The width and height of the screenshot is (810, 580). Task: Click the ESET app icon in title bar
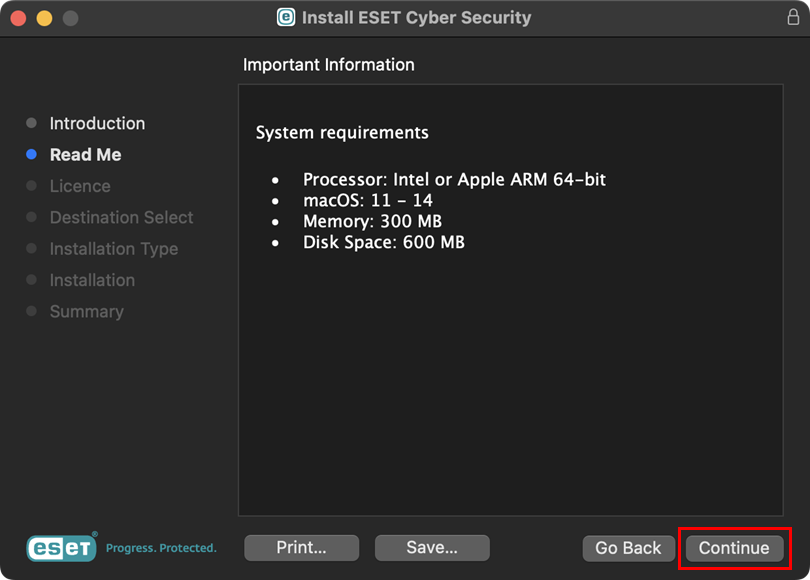point(286,17)
